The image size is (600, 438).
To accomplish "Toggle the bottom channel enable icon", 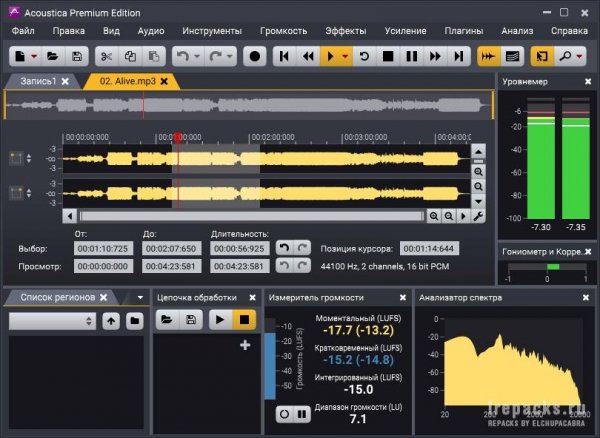I will [x=16, y=193].
